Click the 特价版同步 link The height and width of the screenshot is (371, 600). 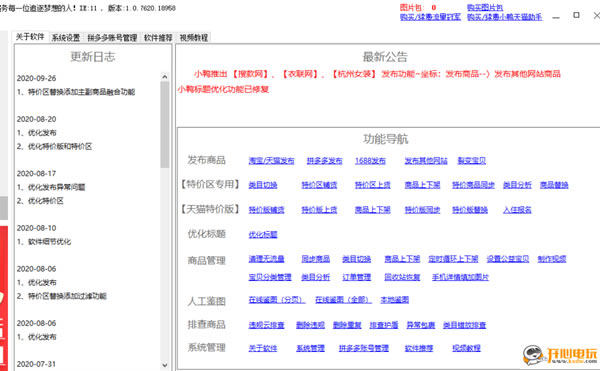(422, 210)
